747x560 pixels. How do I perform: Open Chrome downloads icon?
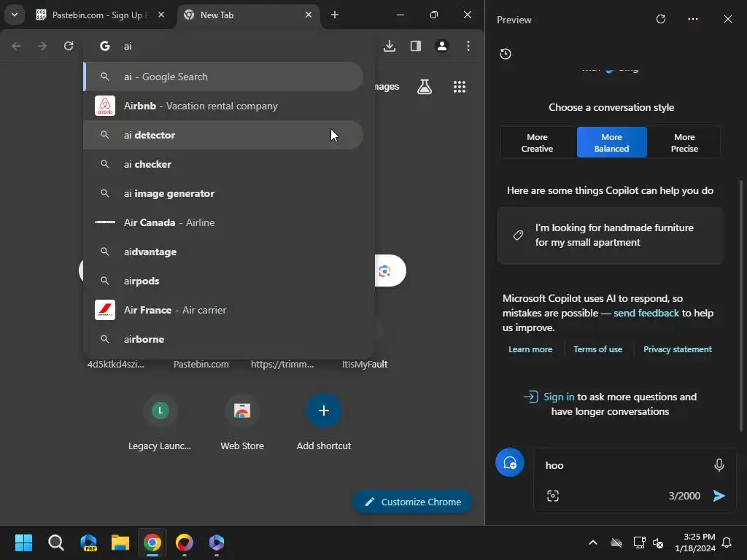point(390,46)
